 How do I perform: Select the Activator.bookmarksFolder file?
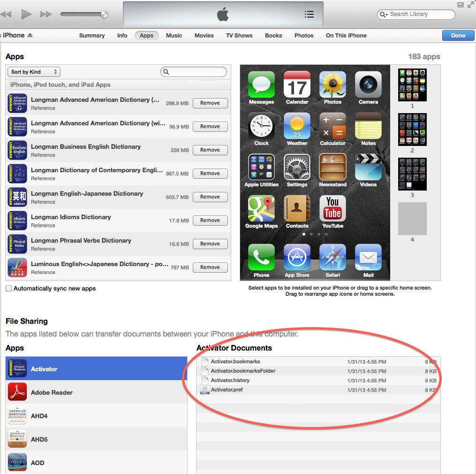318,371
